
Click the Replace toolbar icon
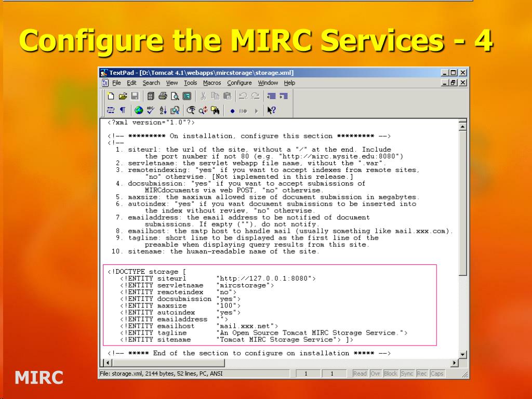(x=203, y=110)
